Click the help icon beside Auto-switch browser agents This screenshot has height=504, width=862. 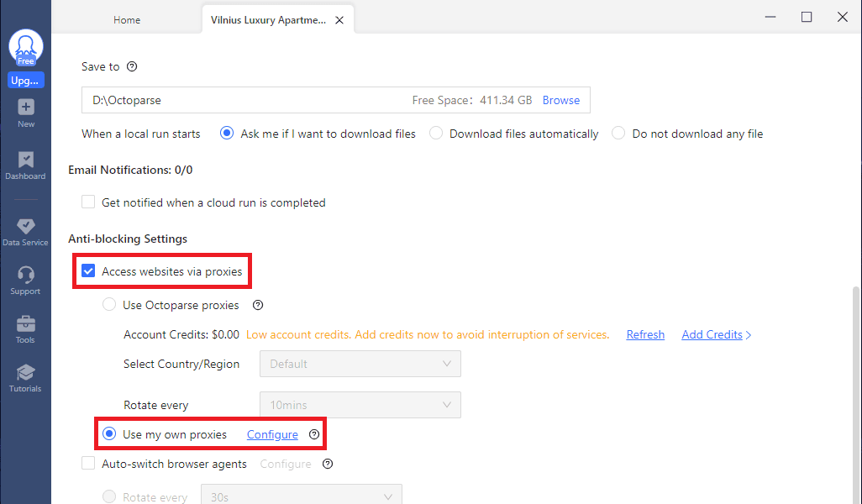(x=328, y=464)
